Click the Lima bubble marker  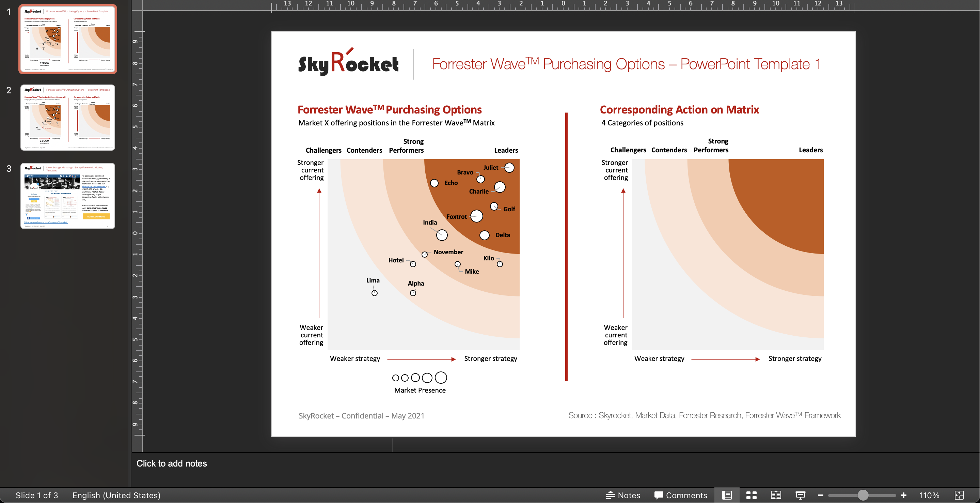point(374,293)
